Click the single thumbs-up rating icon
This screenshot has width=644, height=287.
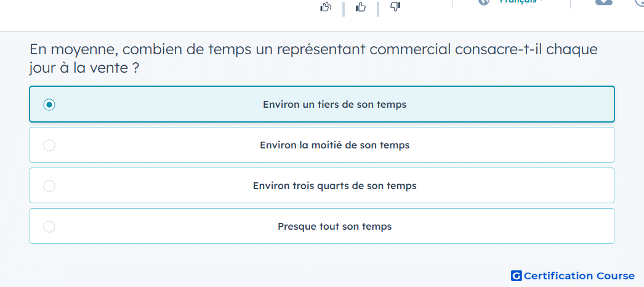coord(361,7)
